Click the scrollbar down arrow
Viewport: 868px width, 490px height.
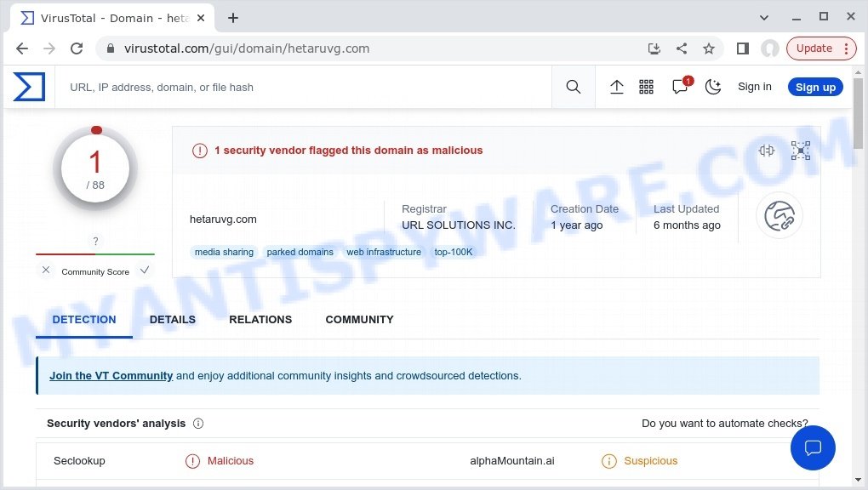[858, 480]
